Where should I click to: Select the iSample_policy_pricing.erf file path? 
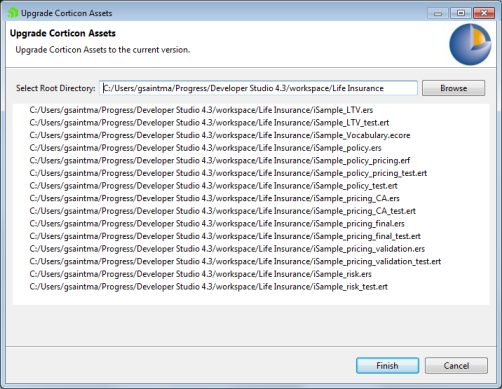tap(220, 161)
